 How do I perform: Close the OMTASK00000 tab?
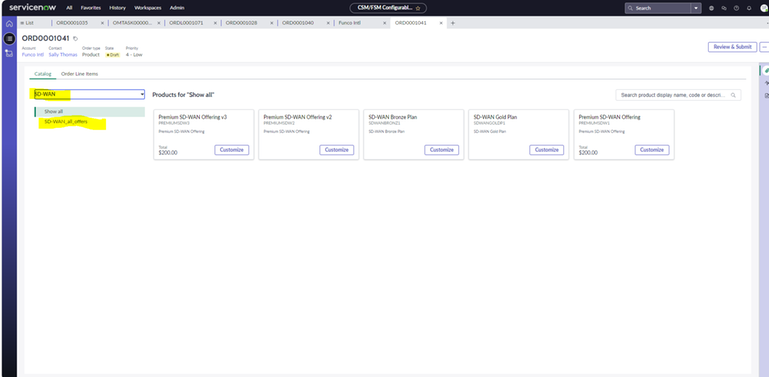click(x=159, y=23)
